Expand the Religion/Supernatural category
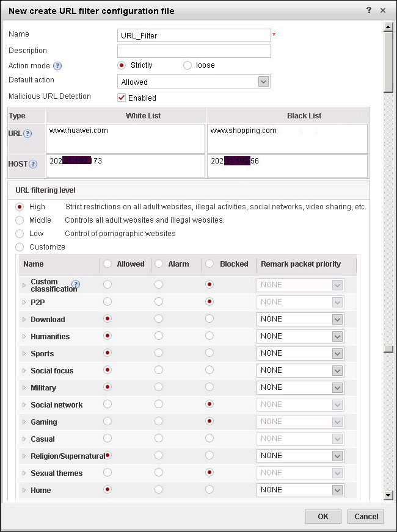Image resolution: width=397 pixels, height=532 pixels. click(24, 456)
